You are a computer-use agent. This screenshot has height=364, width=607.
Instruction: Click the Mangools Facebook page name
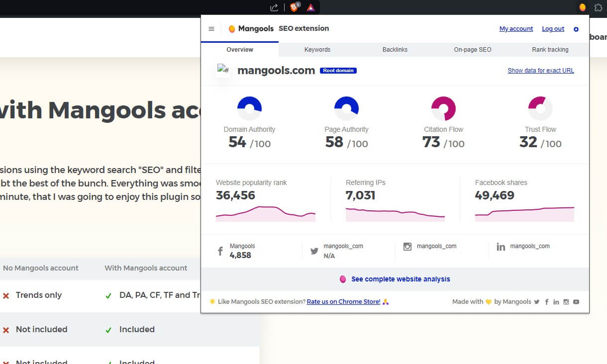tap(242, 246)
